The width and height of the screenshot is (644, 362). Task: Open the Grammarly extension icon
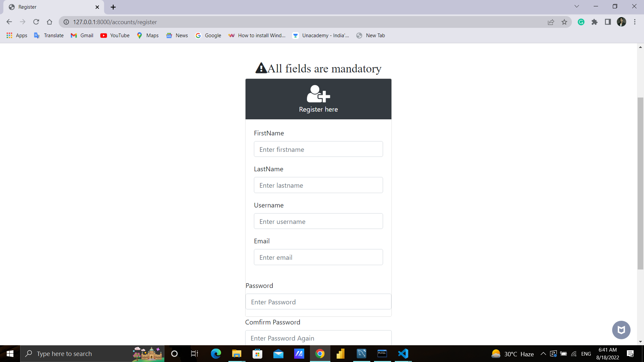581,22
